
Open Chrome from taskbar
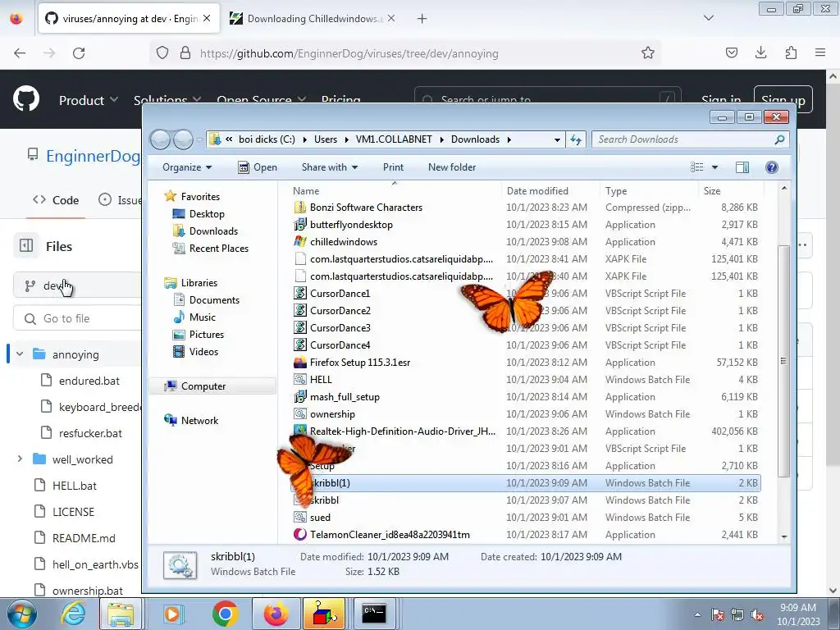point(225,614)
